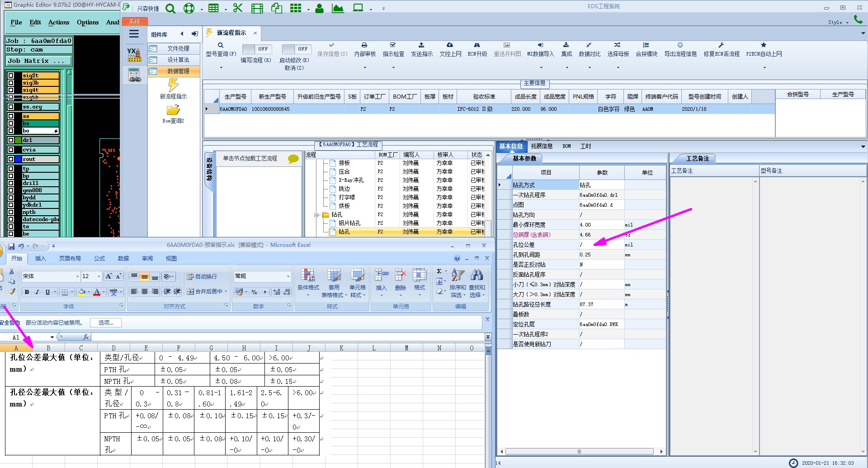
Task: Click the green phone icon at top right
Action: (858, 19)
